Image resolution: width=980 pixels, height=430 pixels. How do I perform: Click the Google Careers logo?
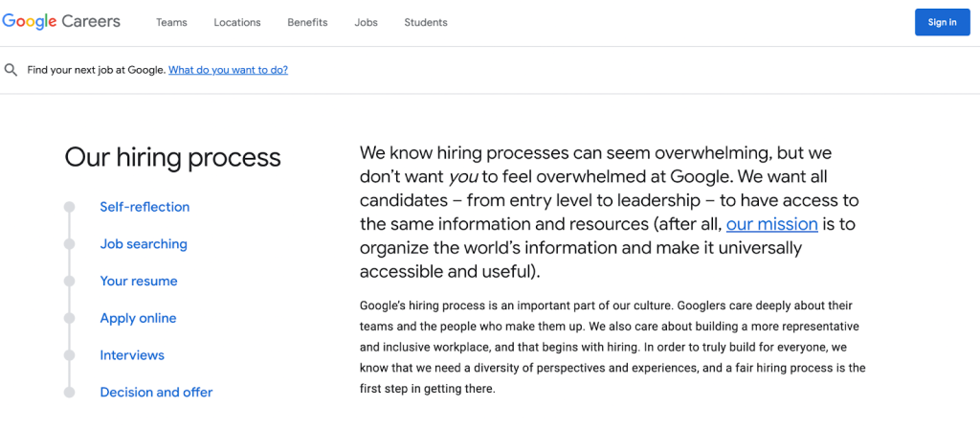pos(61,22)
